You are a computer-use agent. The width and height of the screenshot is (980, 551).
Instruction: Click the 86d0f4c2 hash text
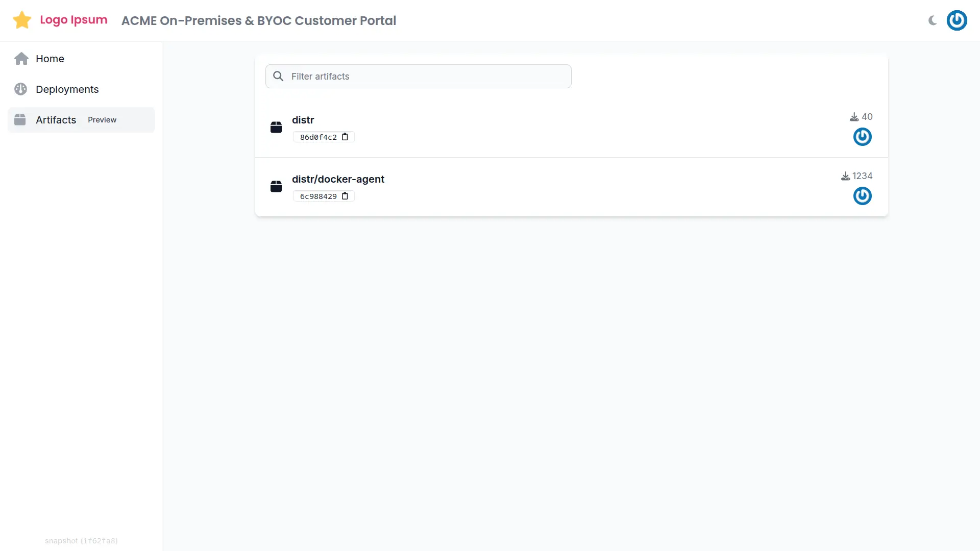(x=318, y=137)
